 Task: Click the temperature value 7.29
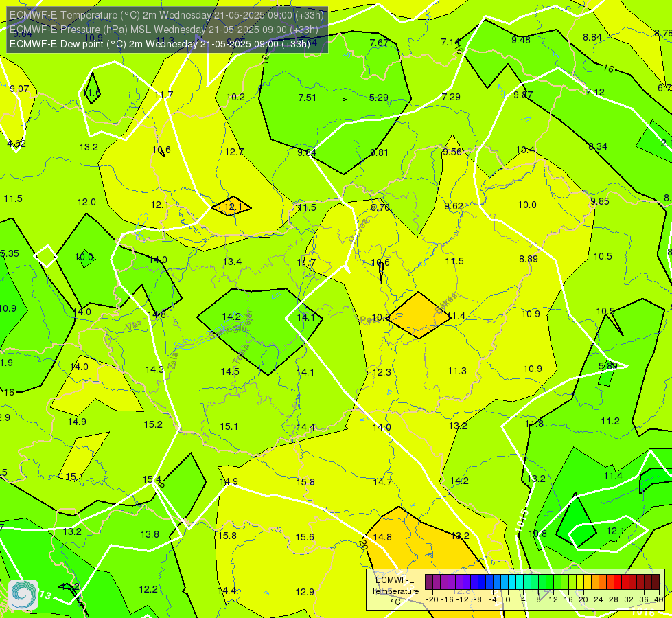(x=451, y=97)
